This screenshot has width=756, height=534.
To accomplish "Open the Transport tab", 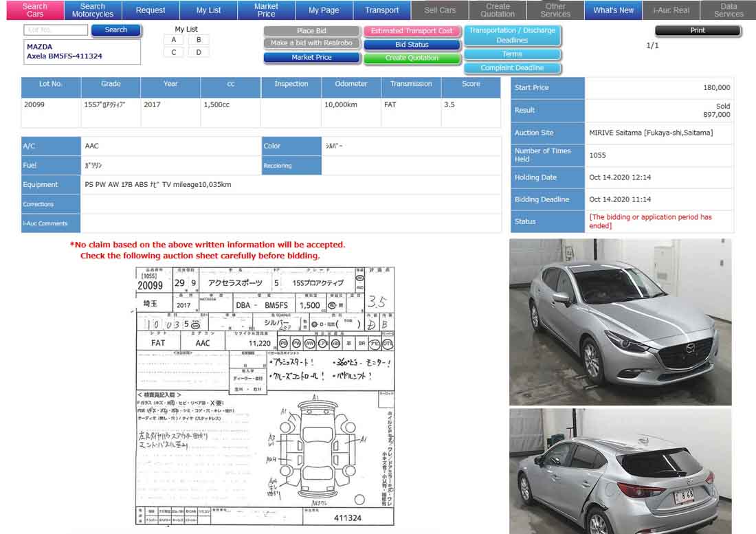I will 382,10.
